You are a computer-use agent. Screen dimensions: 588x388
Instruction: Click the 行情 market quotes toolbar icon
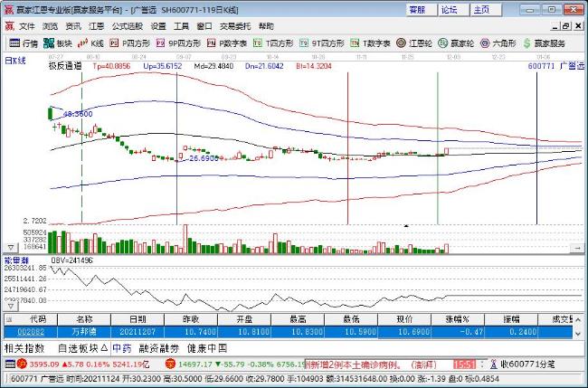pyautogui.click(x=24, y=43)
